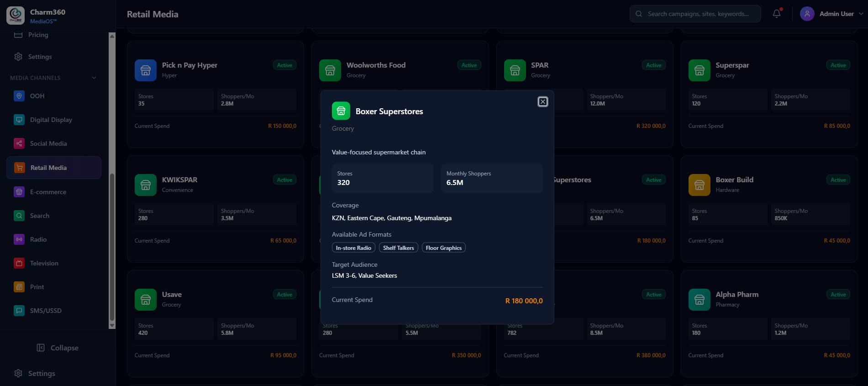The height and width of the screenshot is (386, 868).
Task: Click the Pricing card icon
Action: tap(18, 35)
